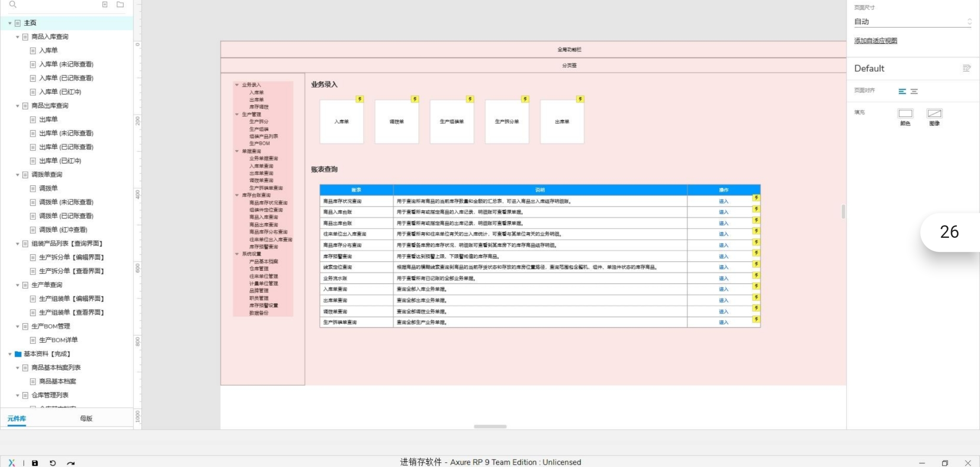
Task: Click interaction badge on 生产组装单 card
Action: tap(470, 99)
